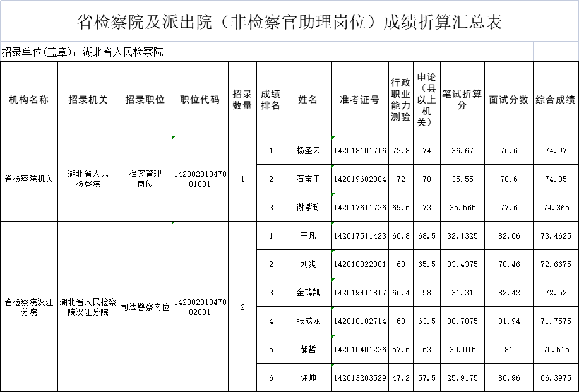The image size is (579, 392).
Task: Click written score 36.67
Action: point(462,150)
